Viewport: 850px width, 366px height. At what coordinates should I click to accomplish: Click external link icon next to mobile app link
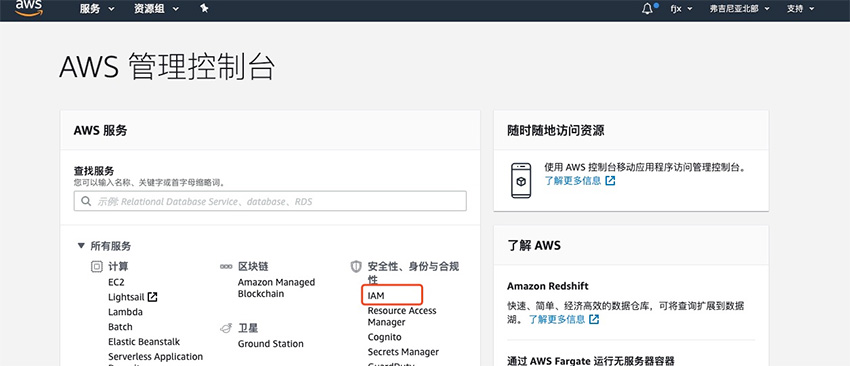pos(610,181)
